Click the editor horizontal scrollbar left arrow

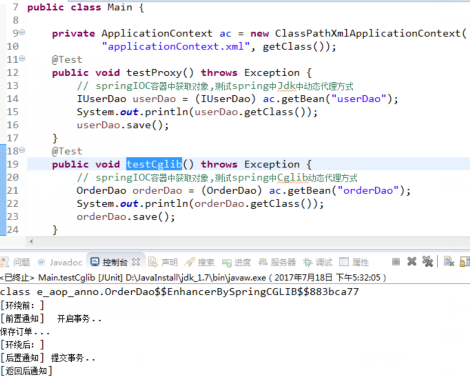pyautogui.click(x=31, y=241)
